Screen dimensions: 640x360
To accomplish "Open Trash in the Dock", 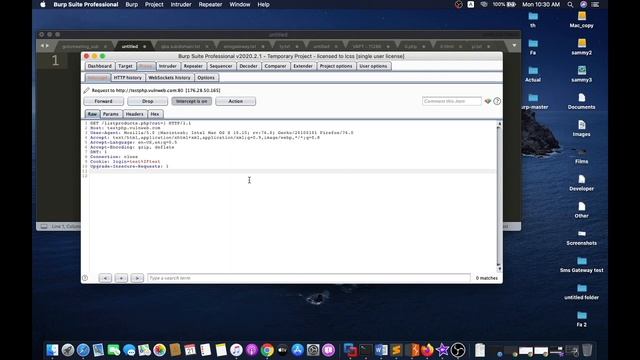I will 587,350.
